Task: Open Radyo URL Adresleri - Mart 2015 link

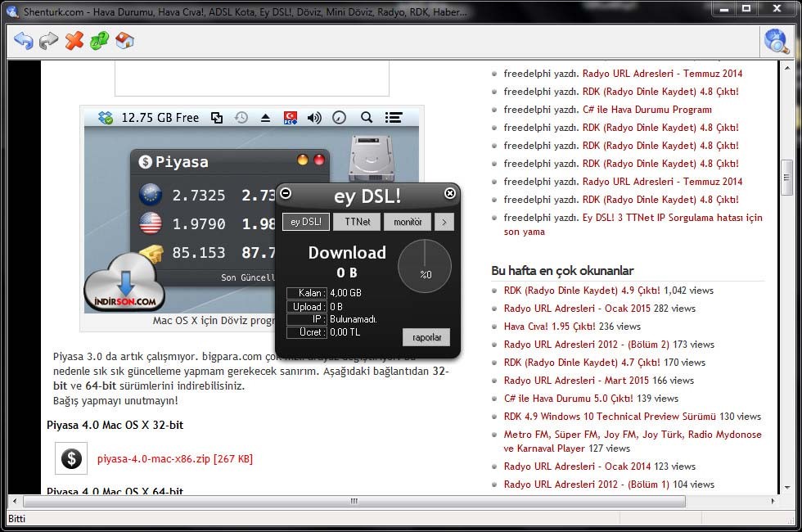Action: (x=576, y=381)
